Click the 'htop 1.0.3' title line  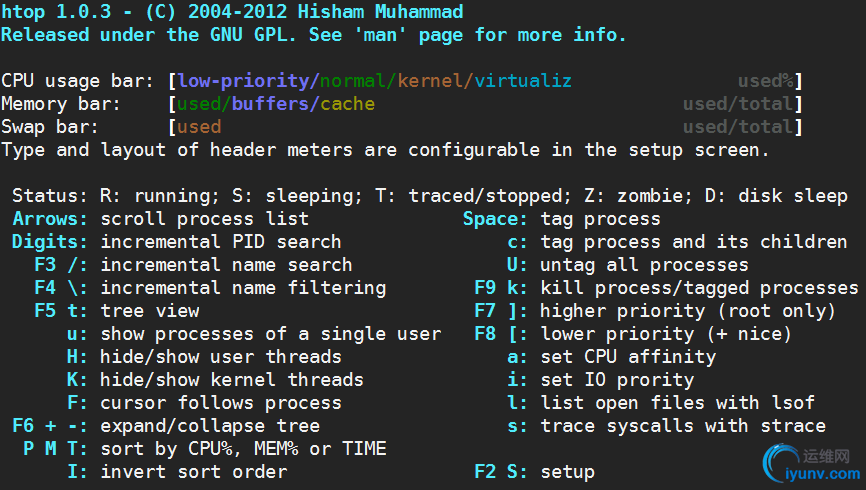point(232,12)
